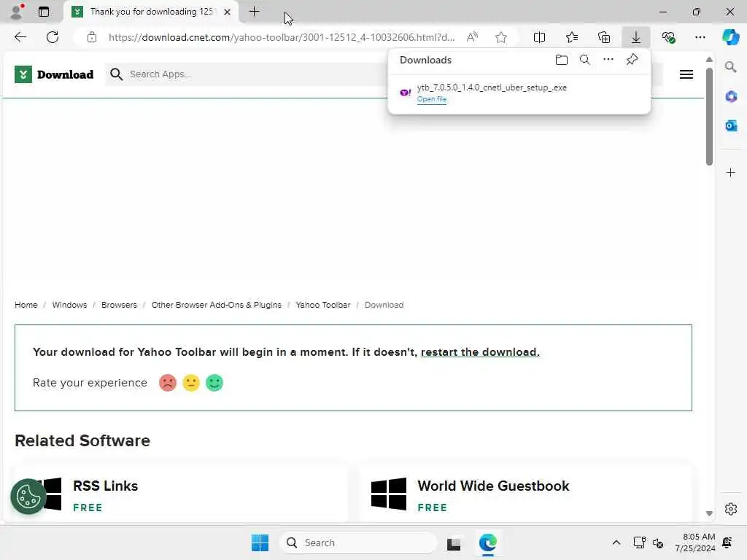Open Collections panel
747x560 pixels.
604,37
